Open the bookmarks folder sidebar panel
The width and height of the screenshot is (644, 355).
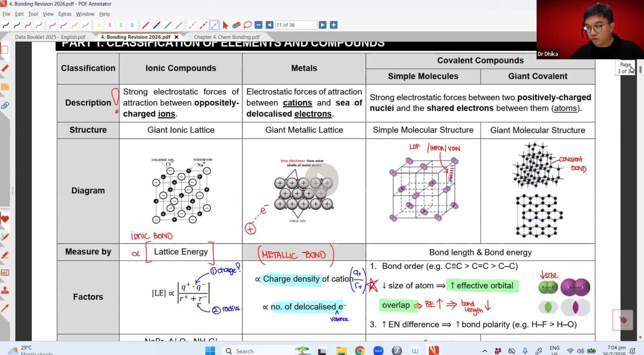[5, 87]
